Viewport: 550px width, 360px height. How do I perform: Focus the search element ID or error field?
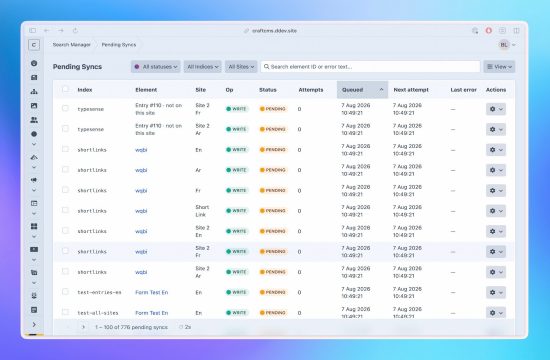pyautogui.click(x=370, y=67)
